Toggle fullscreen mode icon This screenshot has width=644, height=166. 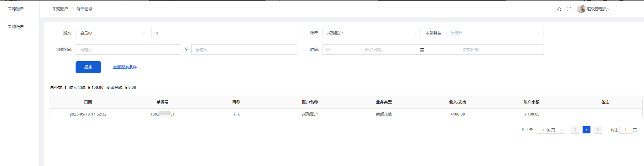pyautogui.click(x=569, y=9)
